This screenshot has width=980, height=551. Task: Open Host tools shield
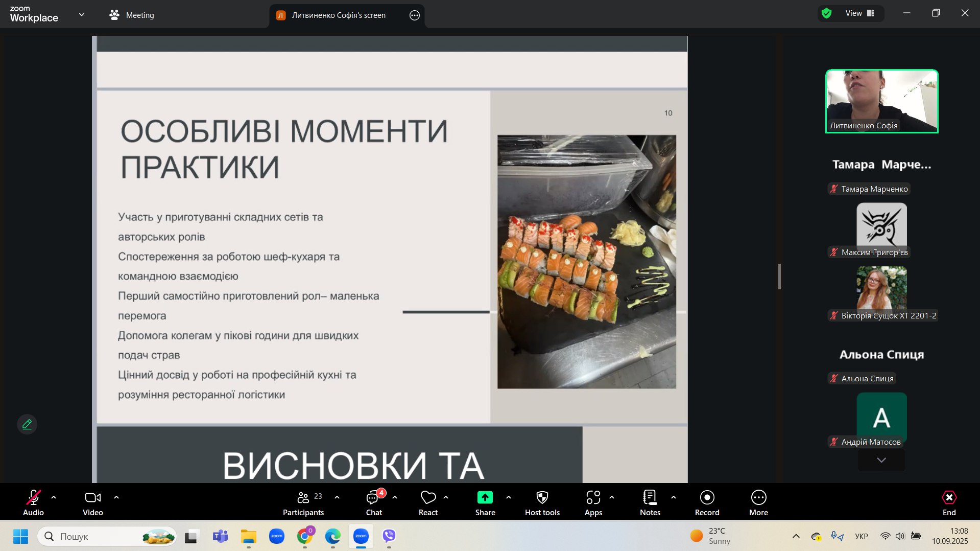[x=542, y=502]
